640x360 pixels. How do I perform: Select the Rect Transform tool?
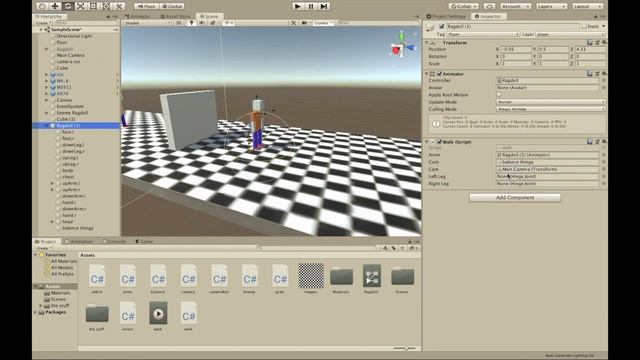click(93, 6)
